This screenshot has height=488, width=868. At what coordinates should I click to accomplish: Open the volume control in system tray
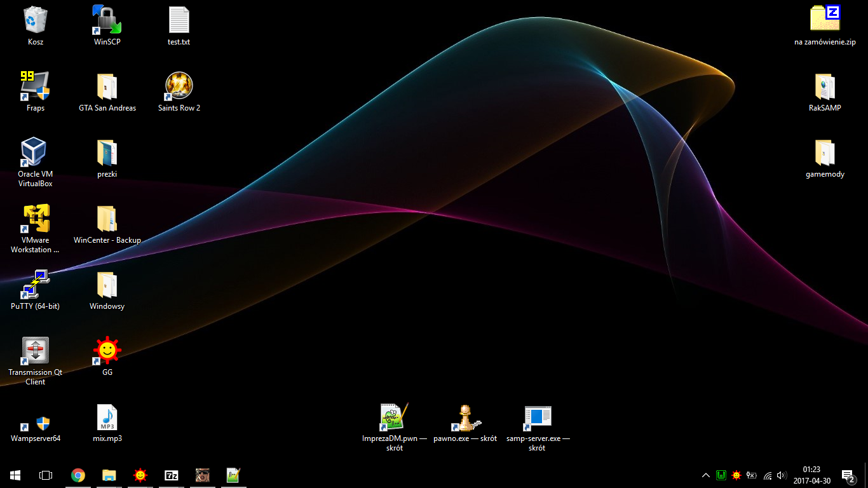click(782, 475)
